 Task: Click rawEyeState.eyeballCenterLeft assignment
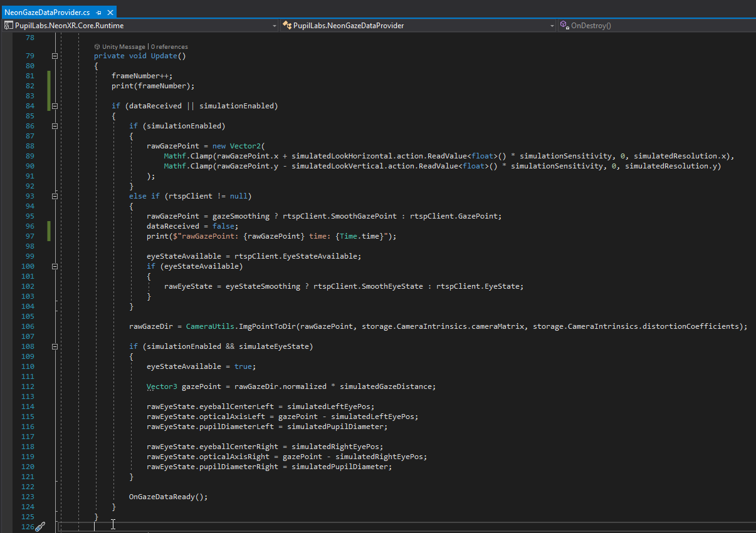pos(260,406)
